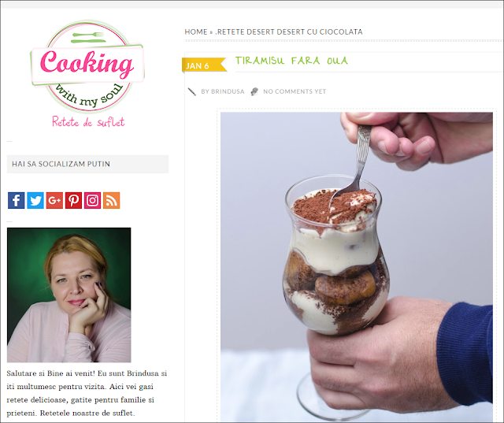Click the JAN 6 date ribbon
Viewport: 504px width, 423px height.
click(x=204, y=65)
